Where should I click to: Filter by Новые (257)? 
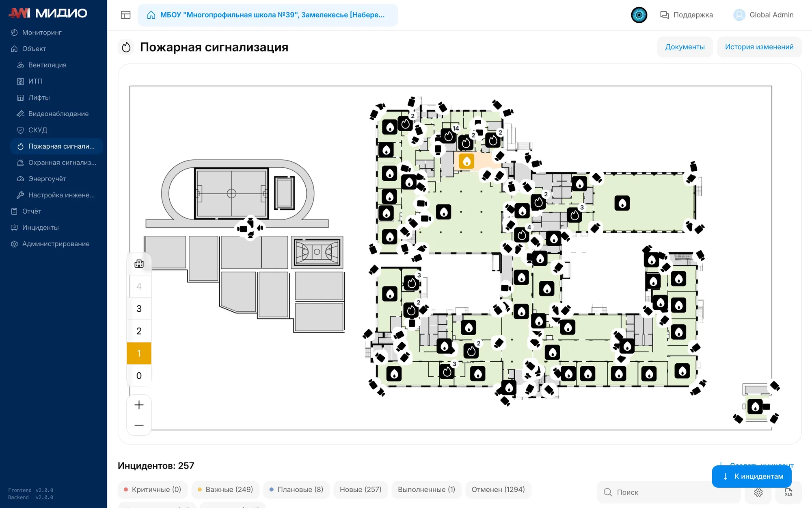pos(361,489)
